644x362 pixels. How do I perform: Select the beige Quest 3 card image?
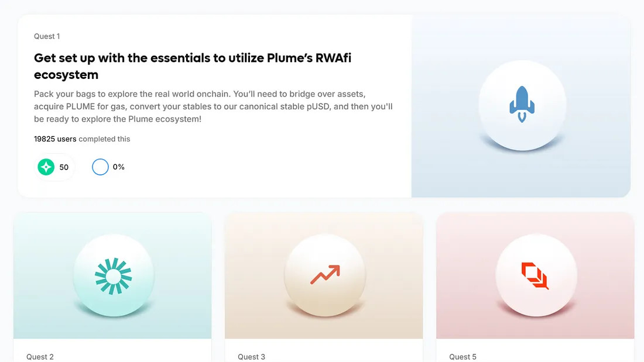324,275
